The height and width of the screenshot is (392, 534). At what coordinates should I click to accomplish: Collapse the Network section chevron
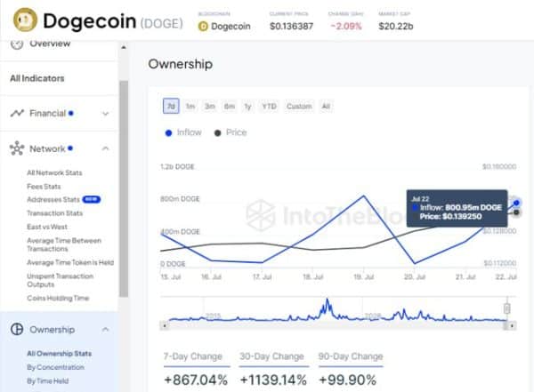click(106, 148)
